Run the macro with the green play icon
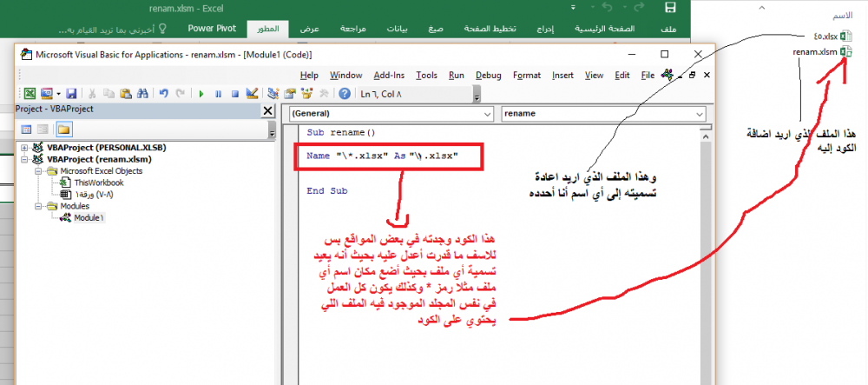The image size is (868, 385). pyautogui.click(x=201, y=94)
